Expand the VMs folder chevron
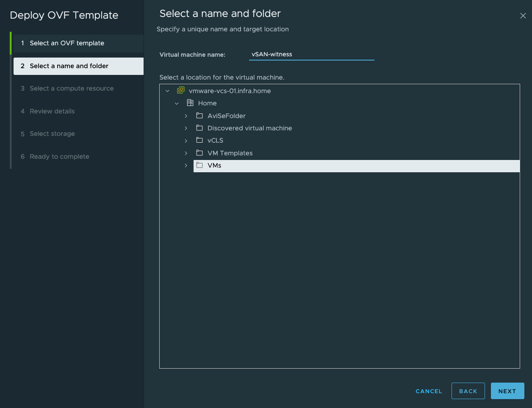Screen dimensions: 532x408 click(x=186, y=165)
